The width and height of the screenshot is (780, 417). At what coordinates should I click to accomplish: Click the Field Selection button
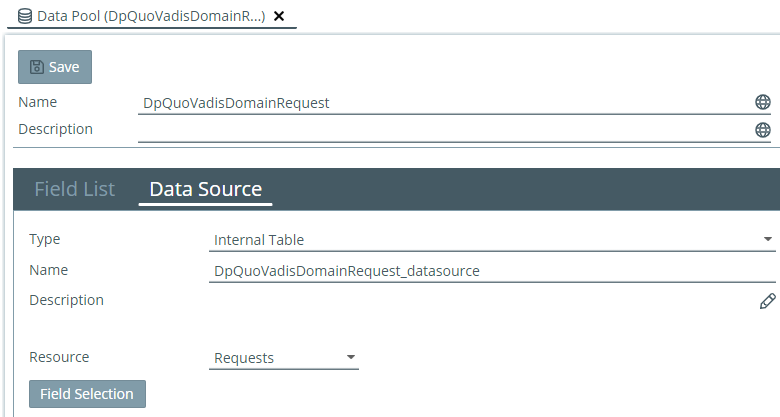87,394
